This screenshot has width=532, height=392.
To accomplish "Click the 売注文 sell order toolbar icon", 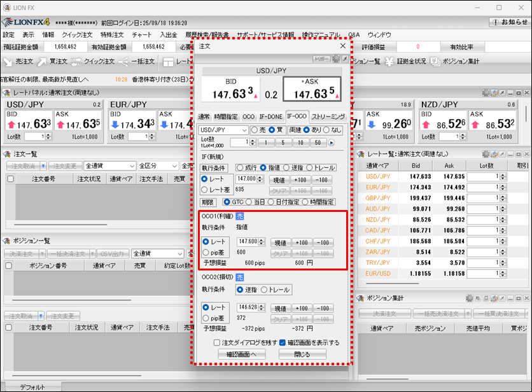I will point(18,62).
